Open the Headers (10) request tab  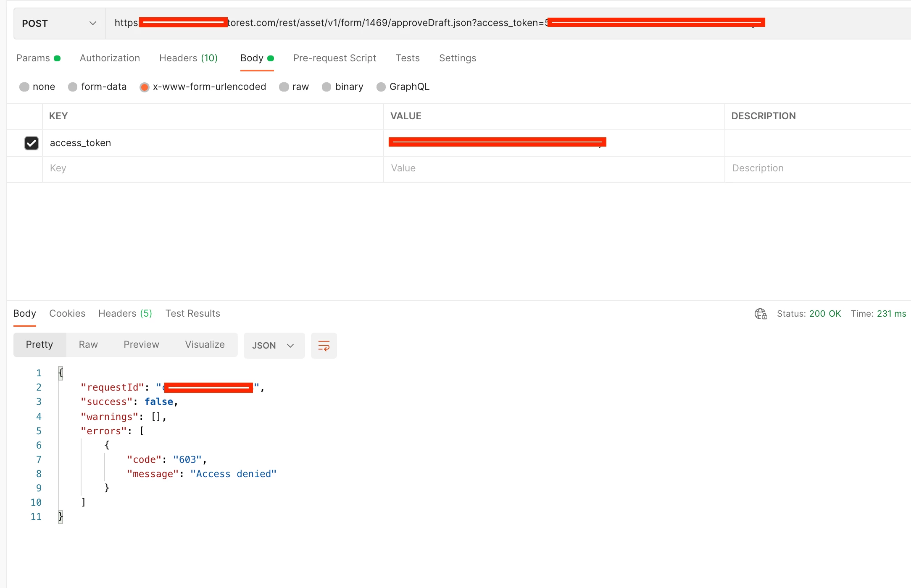coord(188,58)
